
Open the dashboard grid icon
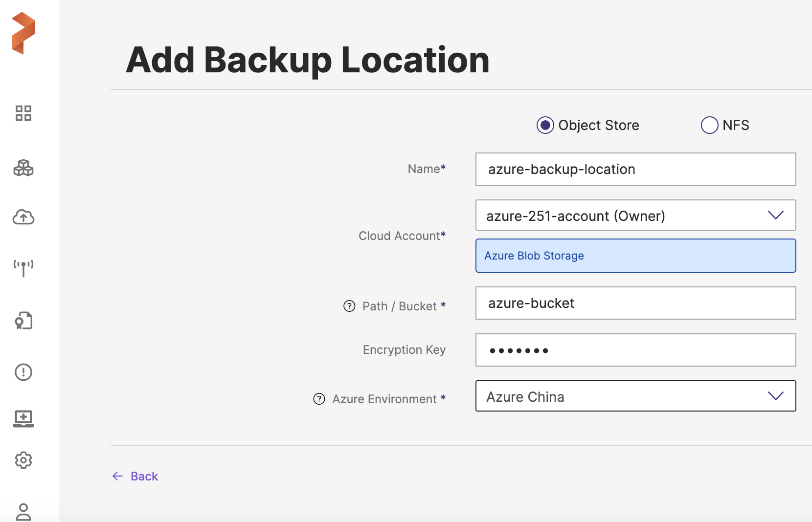coord(23,113)
